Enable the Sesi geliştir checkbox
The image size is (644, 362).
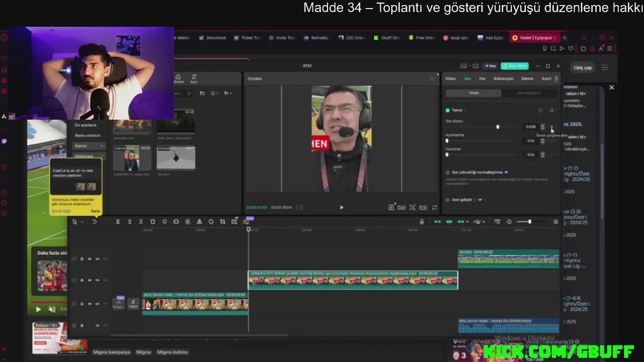(x=447, y=200)
